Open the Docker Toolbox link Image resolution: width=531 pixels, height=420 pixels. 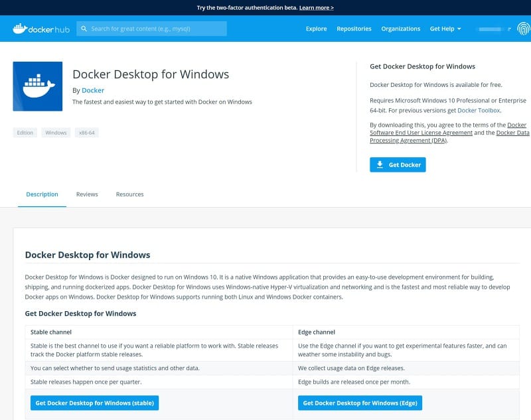point(479,110)
